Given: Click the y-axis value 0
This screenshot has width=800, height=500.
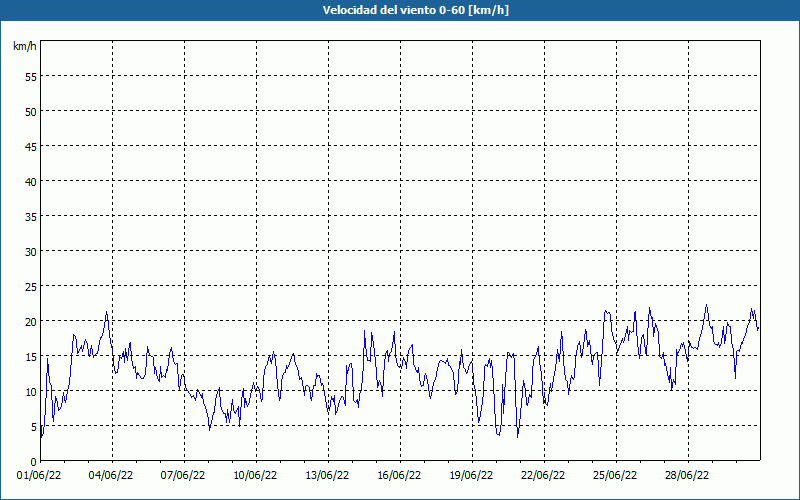Looking at the screenshot, I should pyautogui.click(x=34, y=462).
